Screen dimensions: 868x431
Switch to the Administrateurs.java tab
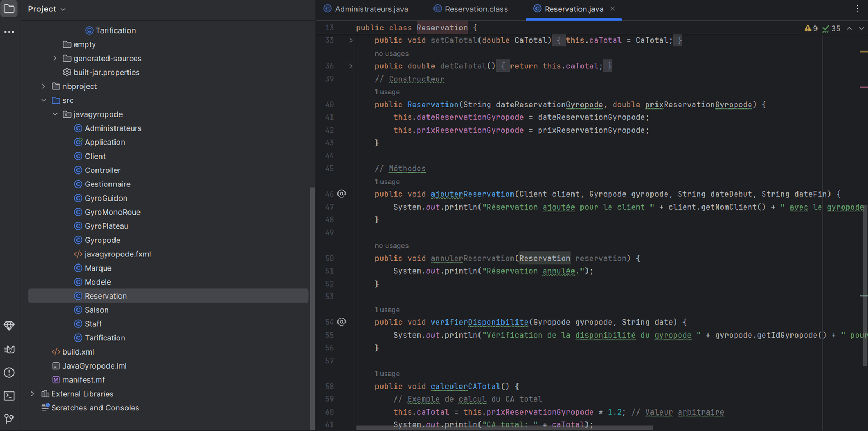point(371,9)
